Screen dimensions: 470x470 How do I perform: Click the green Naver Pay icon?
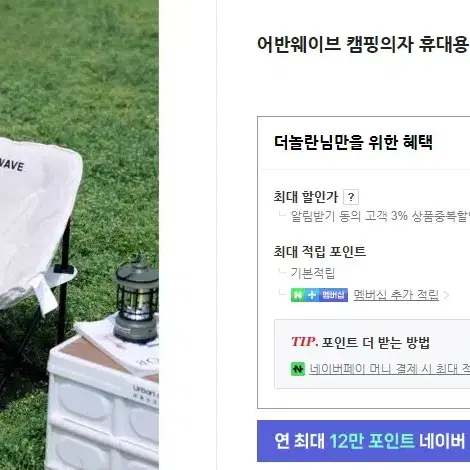pyautogui.click(x=298, y=369)
